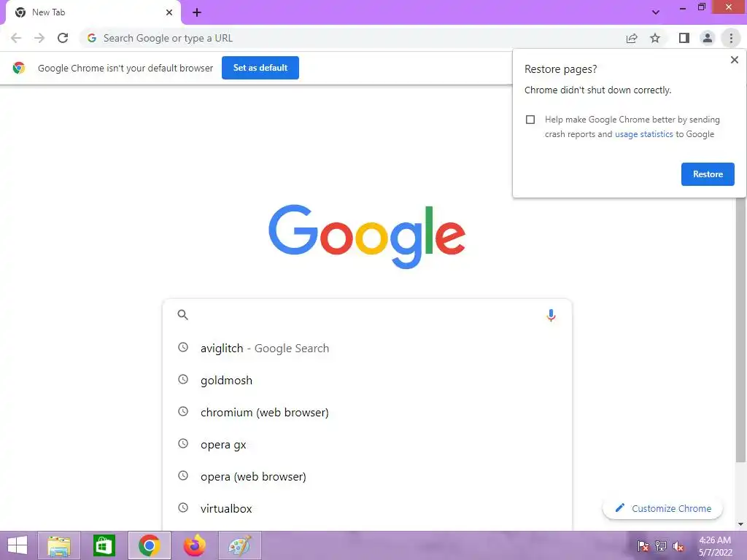Image resolution: width=747 pixels, height=560 pixels.
Task: Expand the tab search chevron
Action: coord(656,12)
